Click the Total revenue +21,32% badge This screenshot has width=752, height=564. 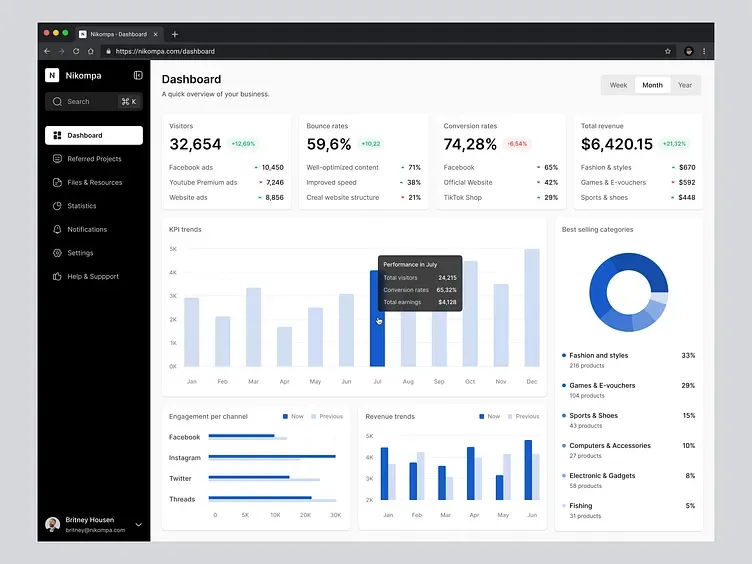point(674,144)
